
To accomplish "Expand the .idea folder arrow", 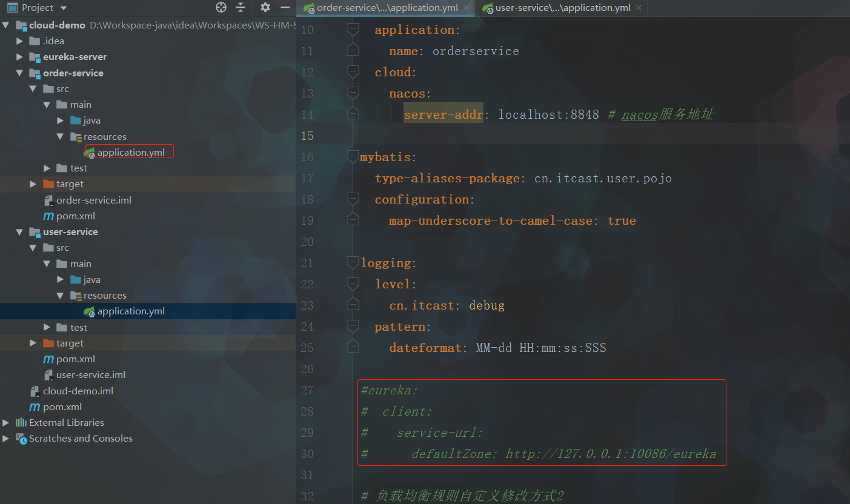I will pos(20,41).
